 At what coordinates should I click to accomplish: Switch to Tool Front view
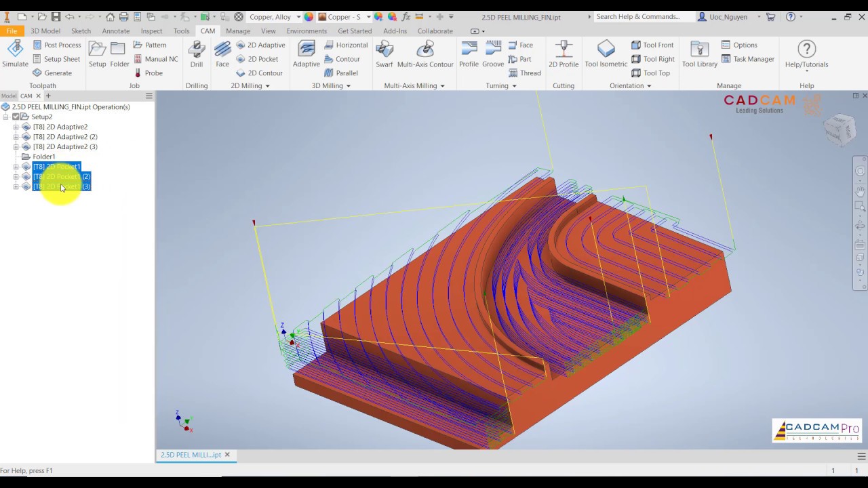[x=652, y=45]
